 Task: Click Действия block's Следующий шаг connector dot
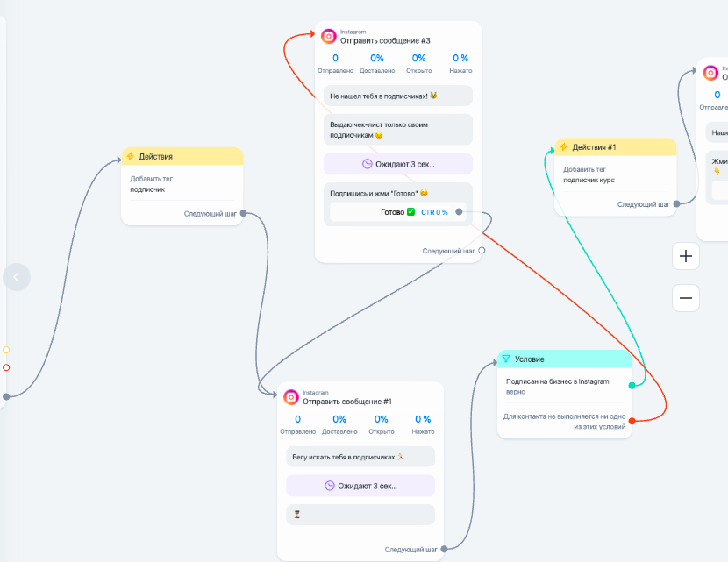coord(243,213)
